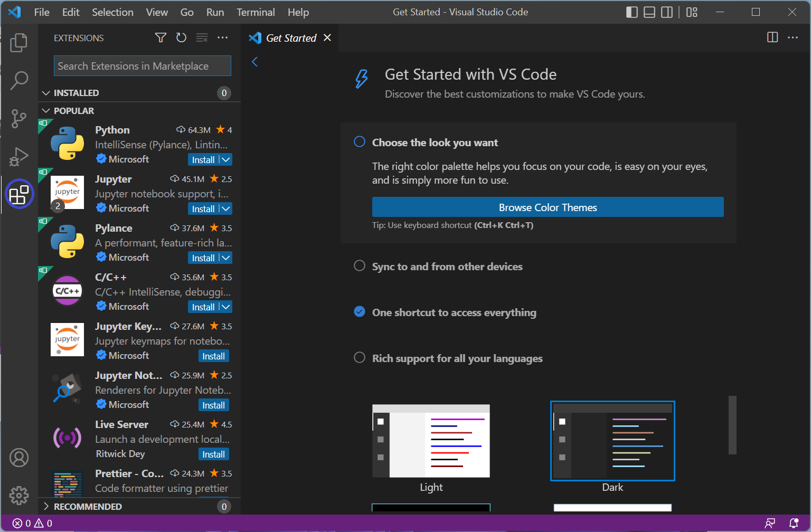Open Run and Debug view
This screenshot has width=811, height=532.
click(x=19, y=156)
